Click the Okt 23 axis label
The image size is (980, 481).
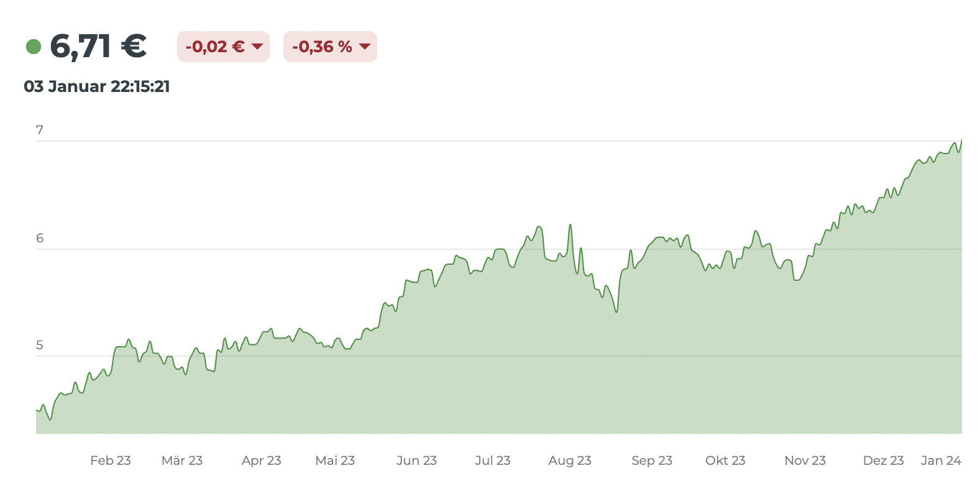725,460
